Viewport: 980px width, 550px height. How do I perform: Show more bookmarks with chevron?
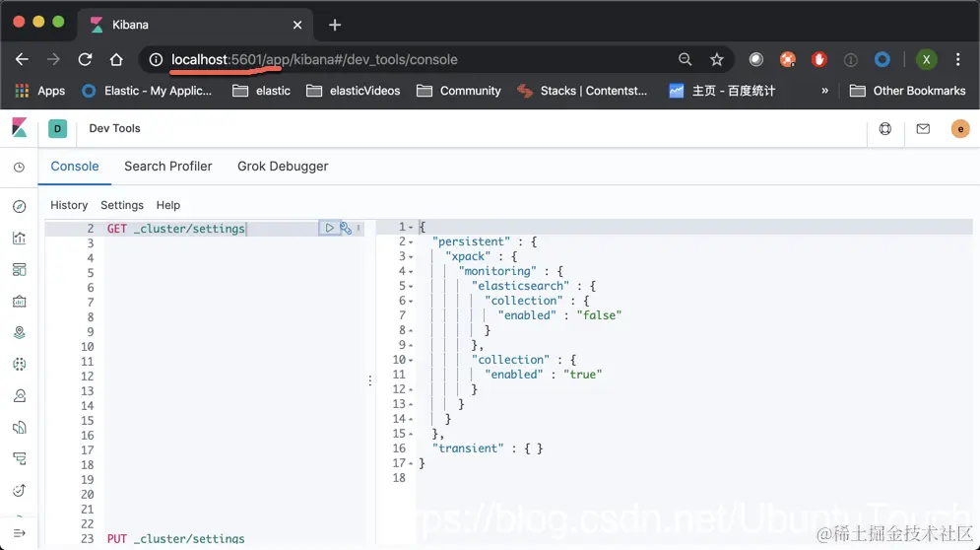point(824,91)
